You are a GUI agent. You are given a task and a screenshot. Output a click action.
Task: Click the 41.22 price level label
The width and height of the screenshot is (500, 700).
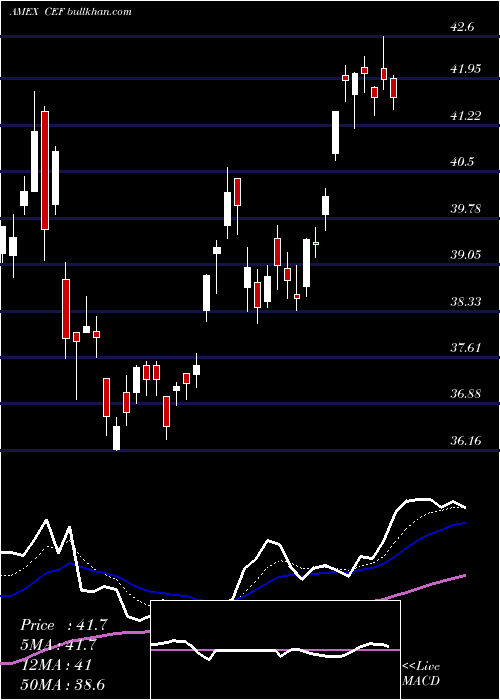coord(465,116)
